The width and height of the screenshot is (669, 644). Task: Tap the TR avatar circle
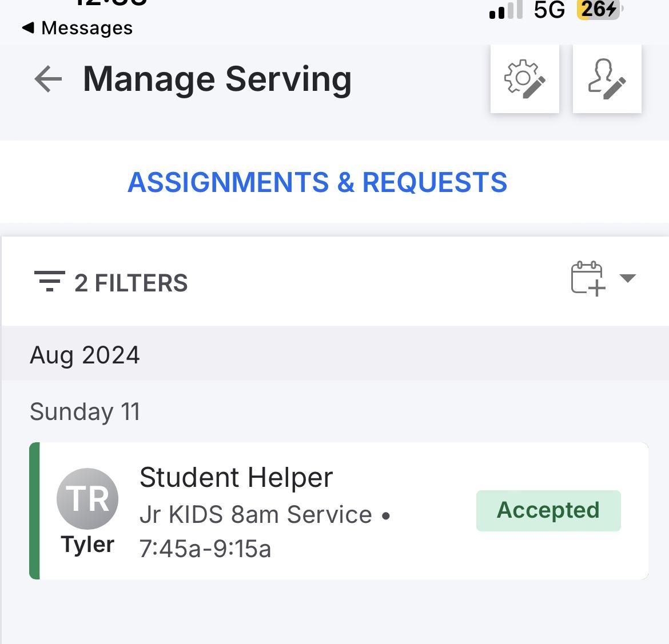[87, 498]
